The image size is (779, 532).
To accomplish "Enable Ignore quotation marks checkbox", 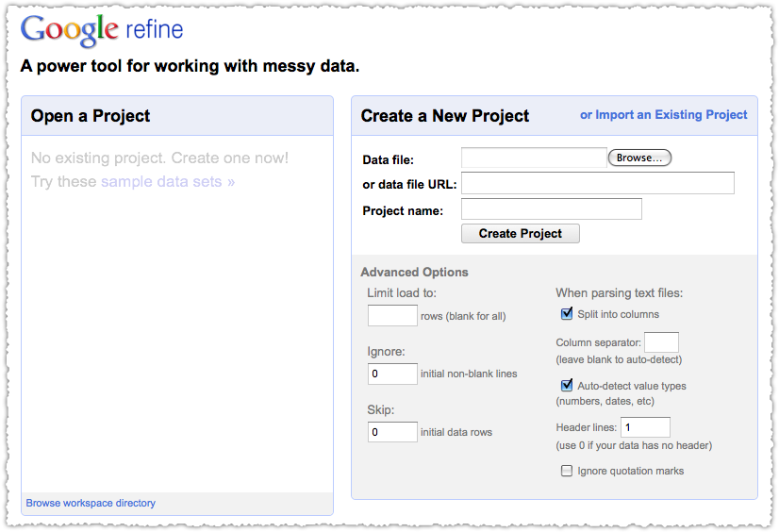I will click(567, 471).
